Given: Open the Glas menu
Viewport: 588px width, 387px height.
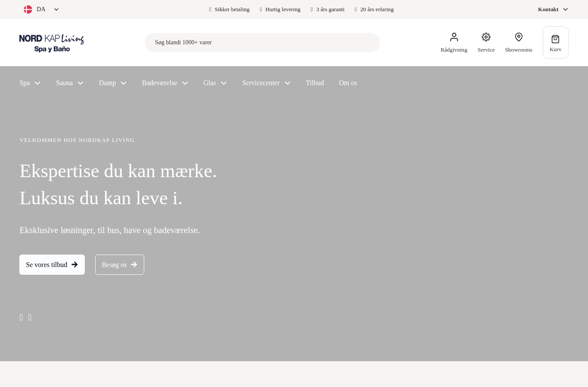Looking at the screenshot, I should 215,83.
